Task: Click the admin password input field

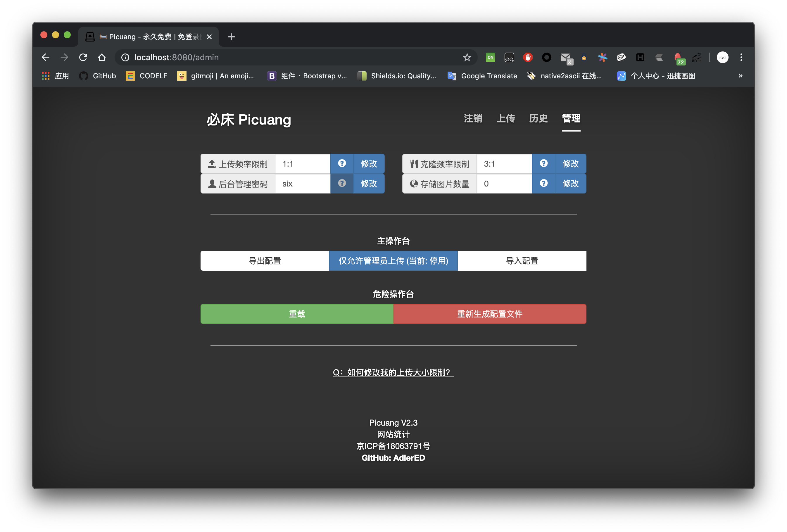Action: (x=303, y=184)
